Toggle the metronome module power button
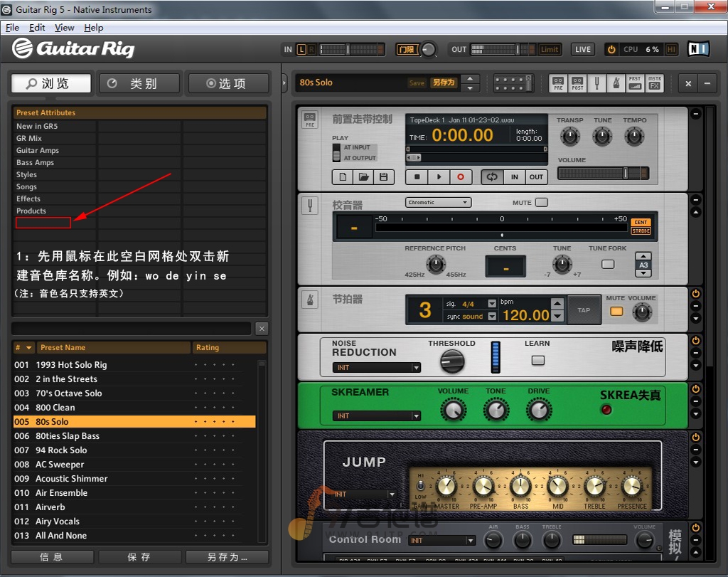 (x=695, y=294)
